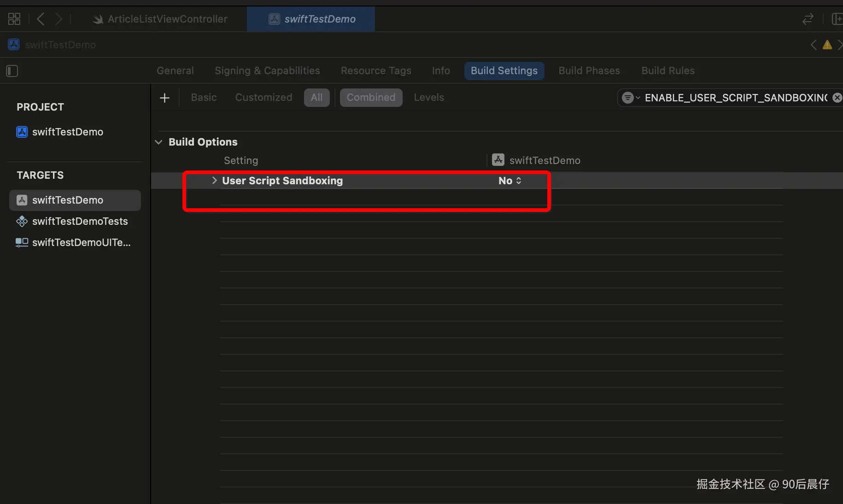Select the swiftTestDemoTests target
This screenshot has width=843, height=504.
click(x=80, y=221)
